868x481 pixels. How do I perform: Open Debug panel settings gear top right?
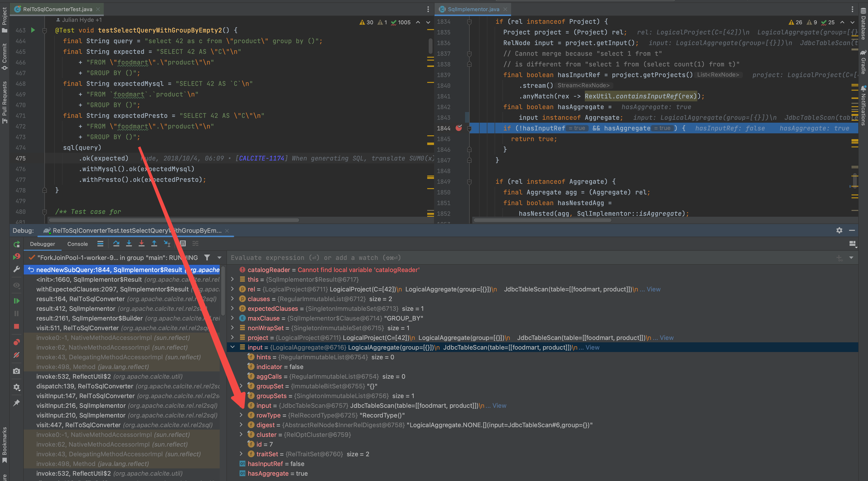[839, 230]
